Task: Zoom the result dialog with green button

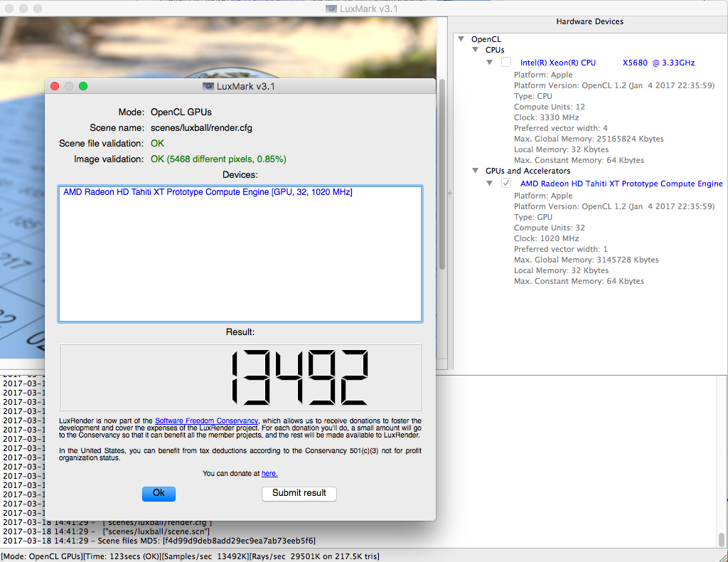Action: [x=83, y=86]
